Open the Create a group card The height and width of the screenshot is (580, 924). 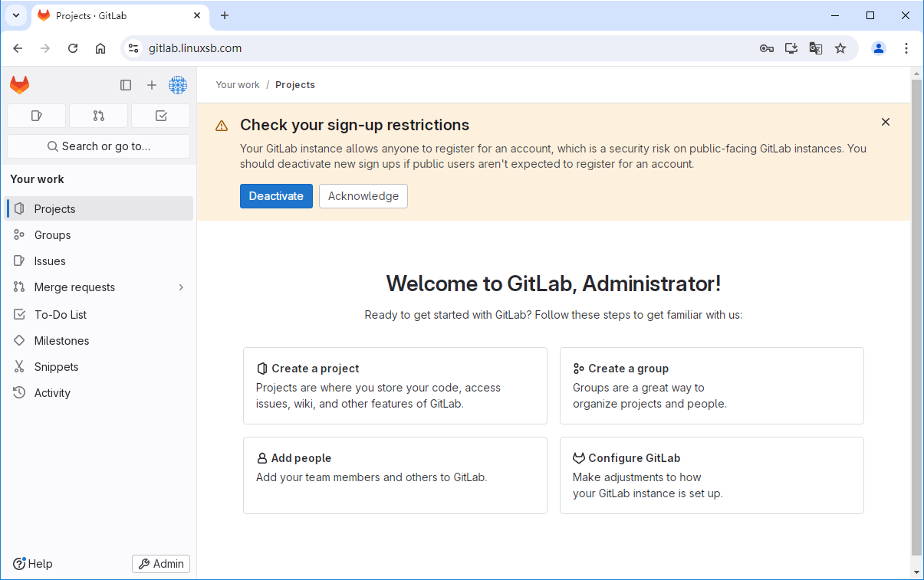pos(712,385)
